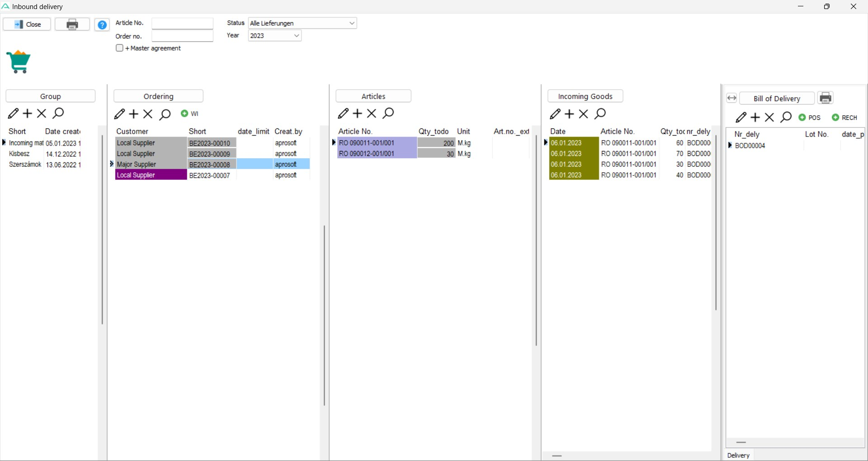
Task: Add a new order with Ordering plus icon
Action: tap(133, 114)
